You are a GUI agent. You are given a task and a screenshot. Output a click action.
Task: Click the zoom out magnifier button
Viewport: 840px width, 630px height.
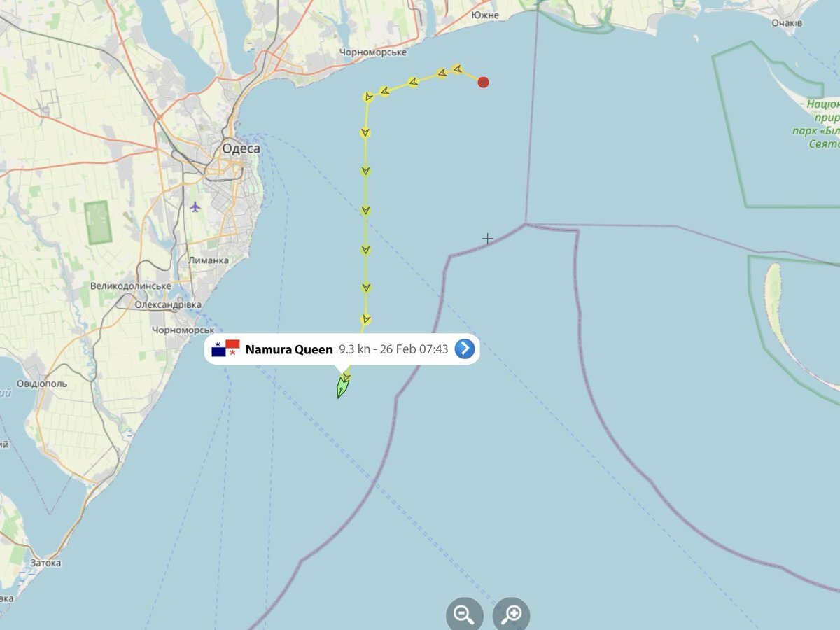(x=465, y=615)
